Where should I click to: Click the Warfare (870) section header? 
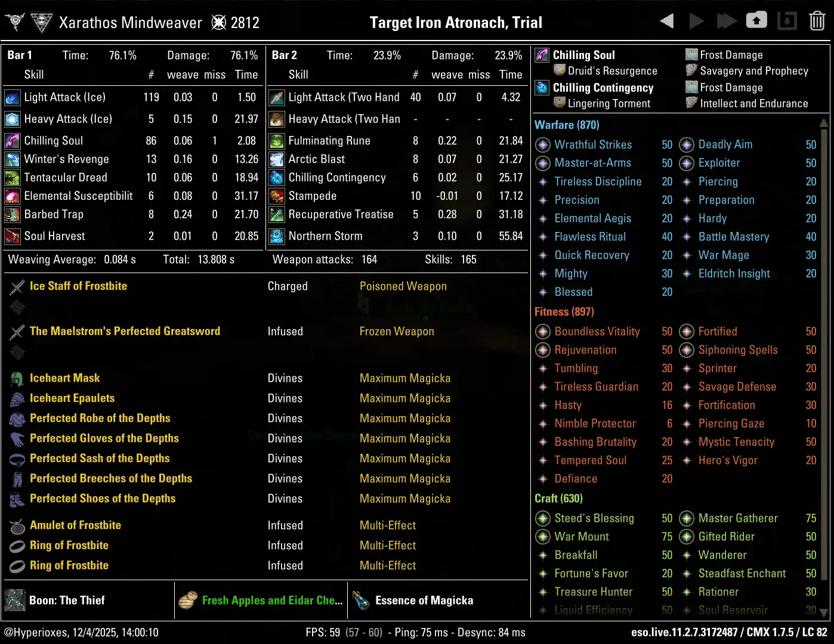(x=567, y=125)
